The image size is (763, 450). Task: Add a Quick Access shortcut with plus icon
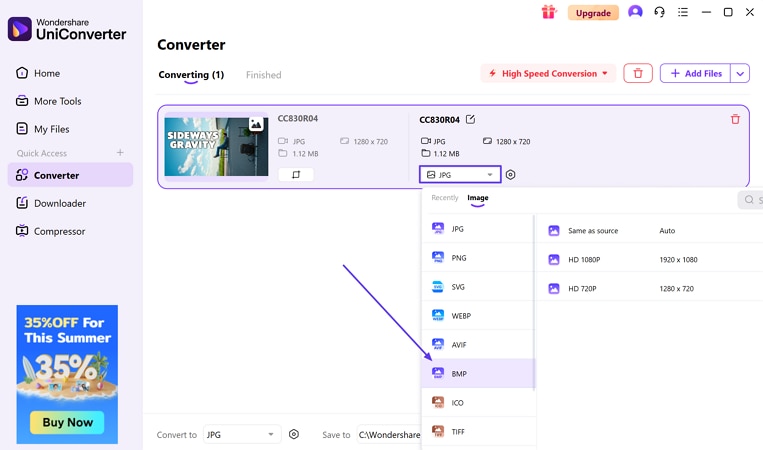pos(120,153)
